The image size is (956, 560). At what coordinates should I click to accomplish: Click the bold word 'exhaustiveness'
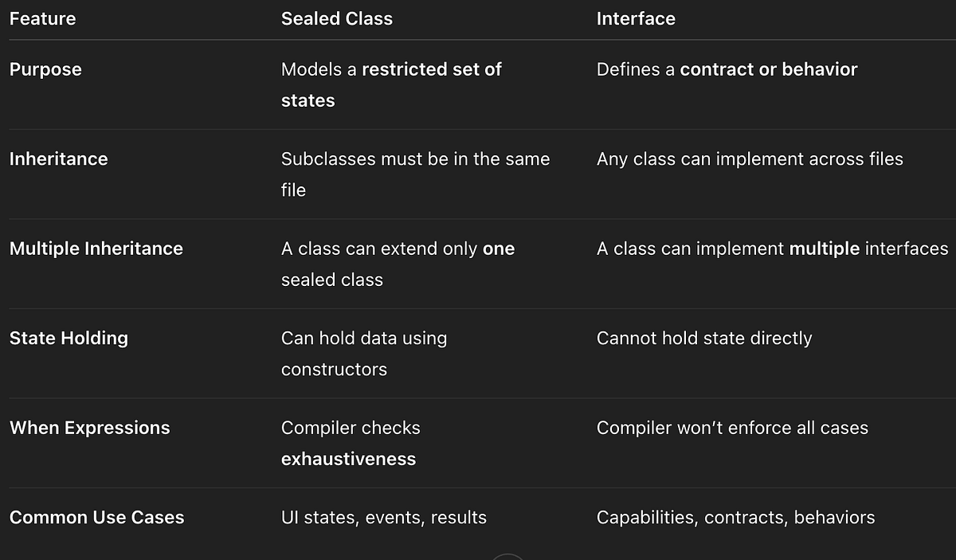[348, 459]
